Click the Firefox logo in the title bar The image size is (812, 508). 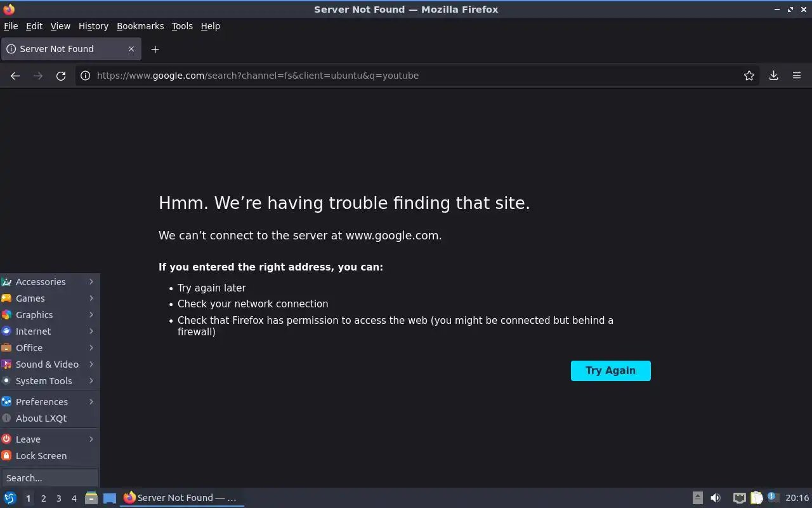[9, 10]
